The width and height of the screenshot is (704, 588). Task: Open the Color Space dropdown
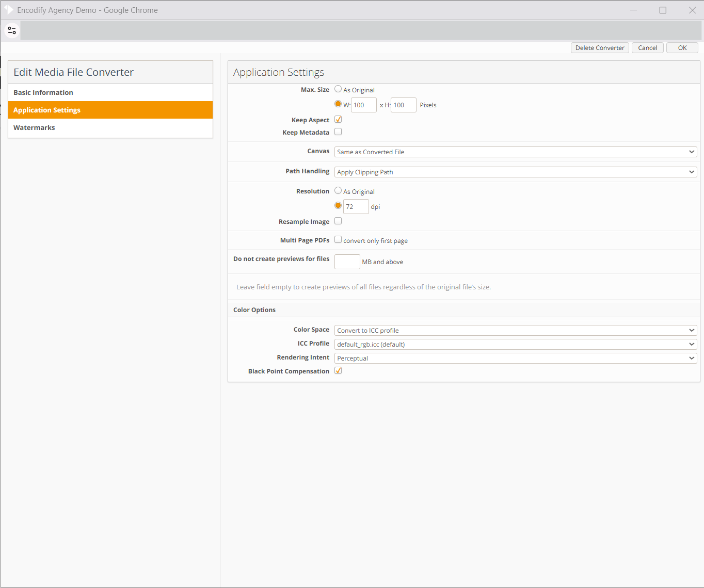pos(516,330)
